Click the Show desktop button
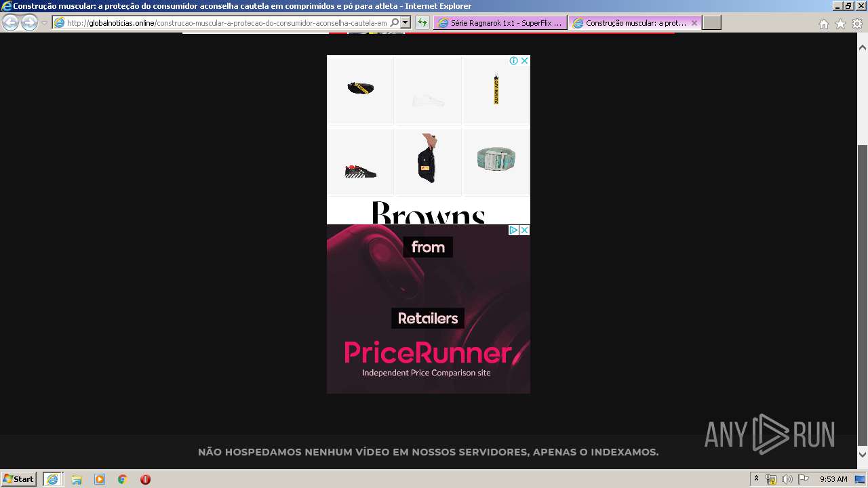This screenshot has width=868, height=488. coord(861,479)
